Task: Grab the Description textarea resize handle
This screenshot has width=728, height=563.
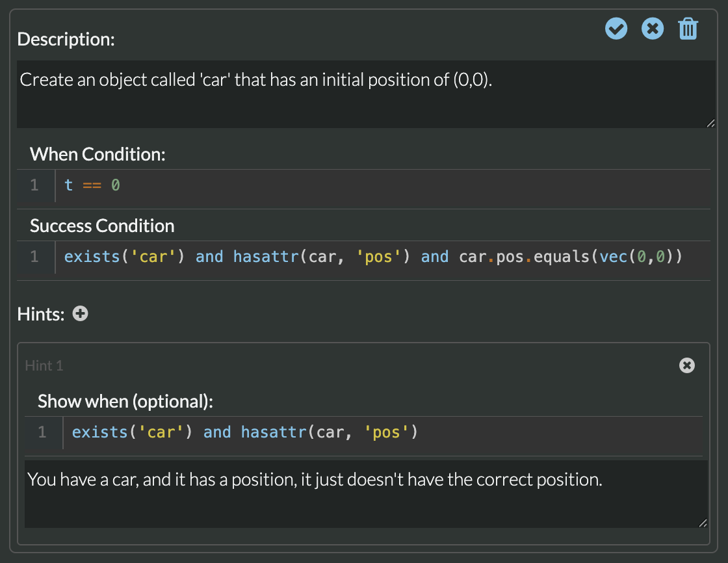Action: click(710, 123)
